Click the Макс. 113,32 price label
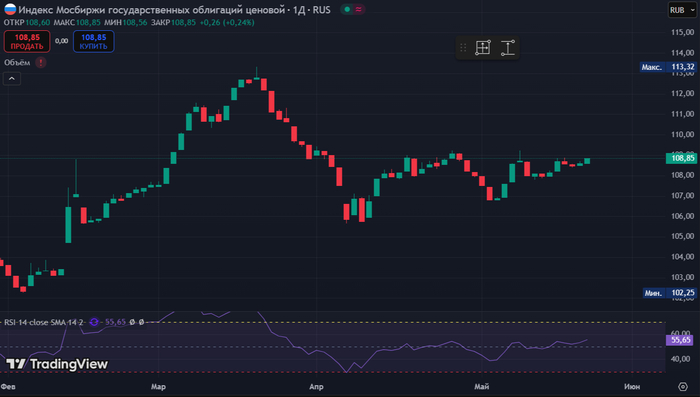 click(x=668, y=67)
